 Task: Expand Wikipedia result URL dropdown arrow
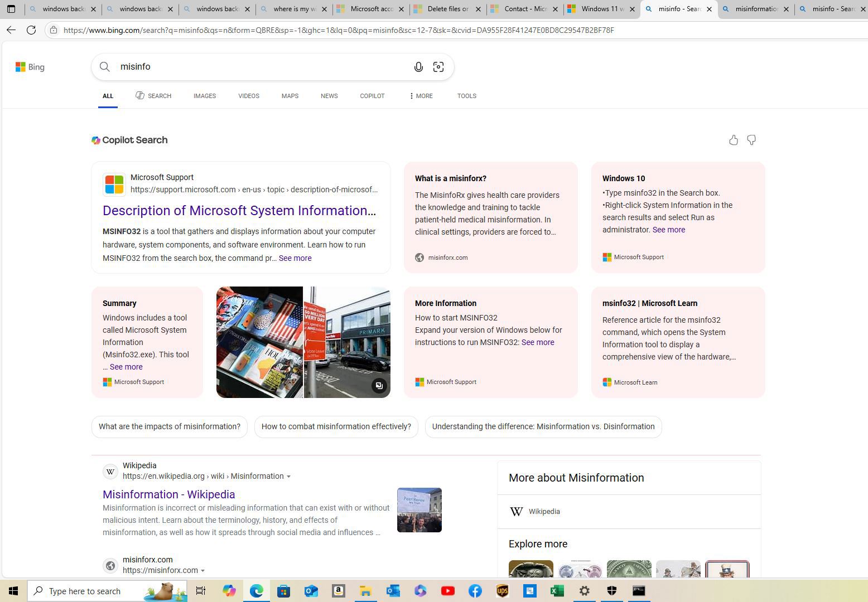tap(288, 477)
